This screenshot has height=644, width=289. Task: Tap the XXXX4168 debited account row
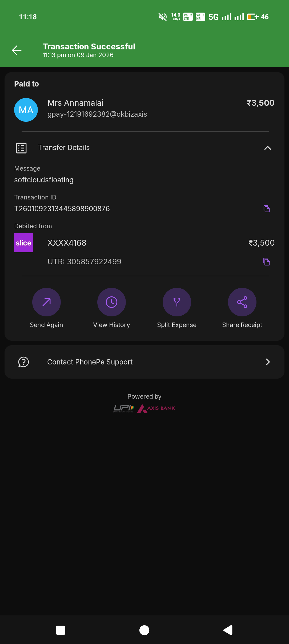click(x=67, y=243)
